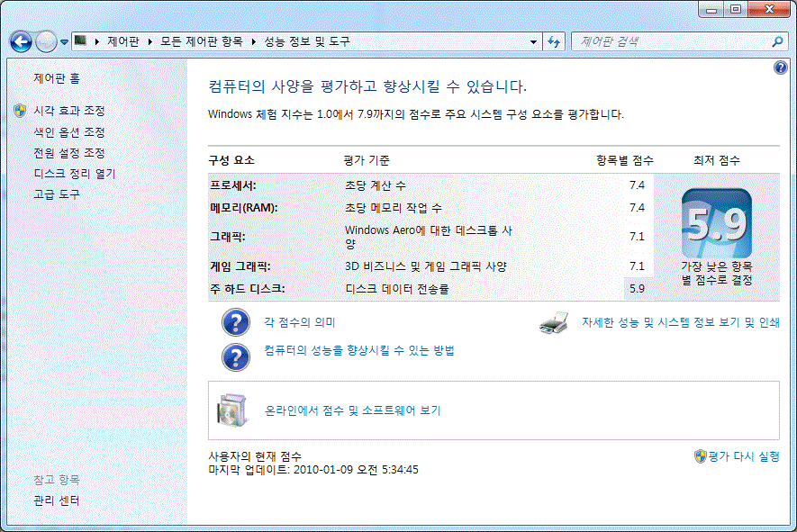
Task: Click the 고급 도구 sidebar link
Action: click(57, 194)
